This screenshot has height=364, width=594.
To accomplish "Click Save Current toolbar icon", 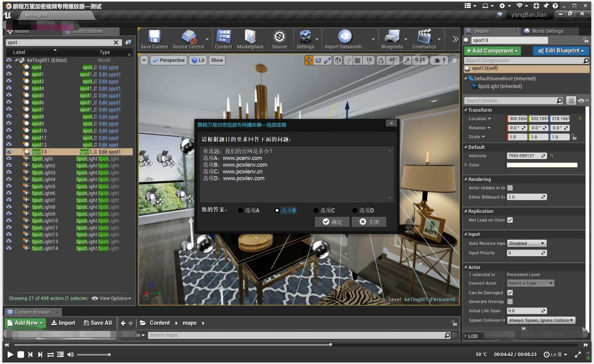I will click(154, 40).
